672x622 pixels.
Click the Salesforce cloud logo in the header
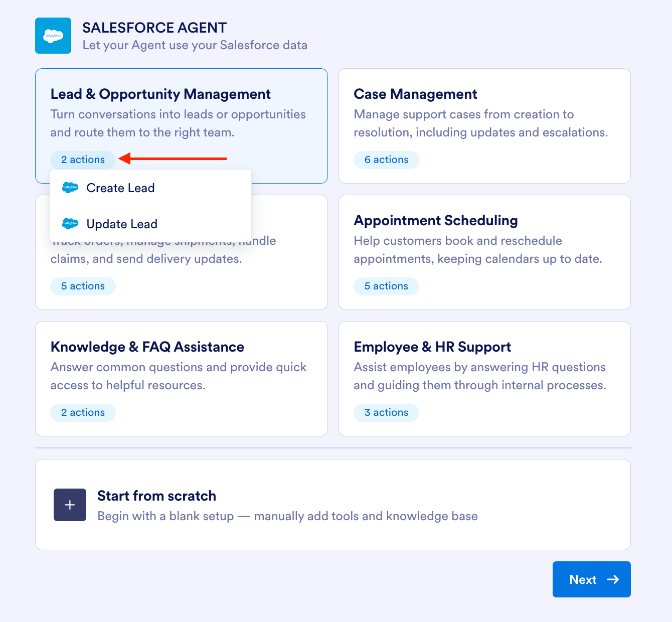click(53, 36)
